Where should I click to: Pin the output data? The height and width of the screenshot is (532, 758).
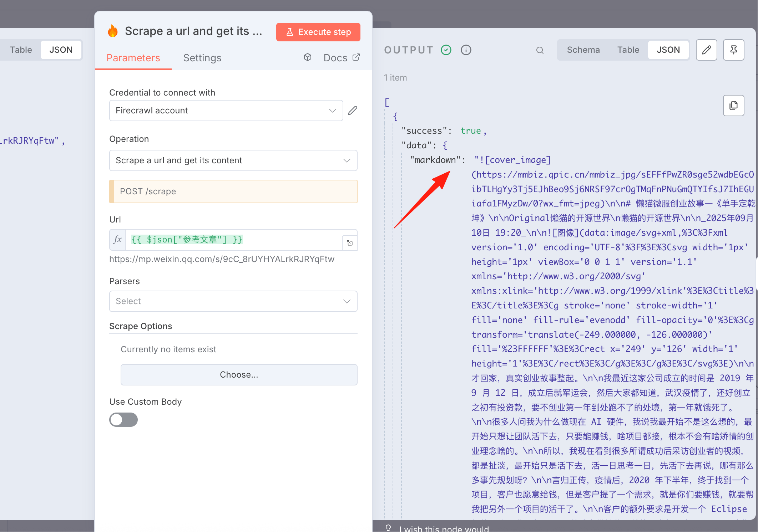(x=734, y=50)
